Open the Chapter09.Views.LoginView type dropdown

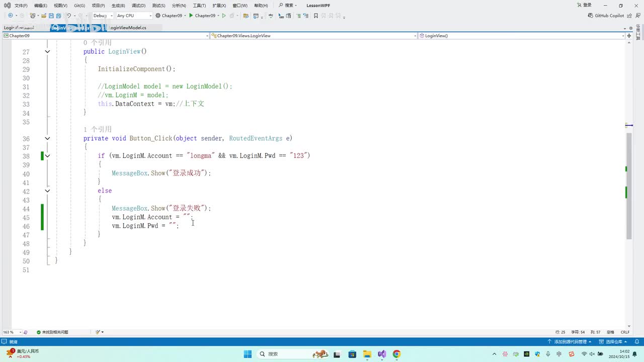point(314,36)
